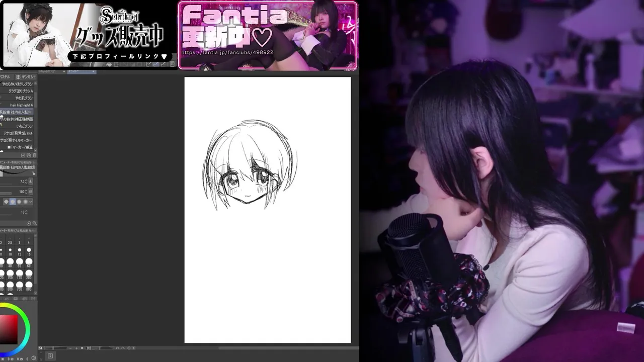Click the square selection icon in command bar
The width and height of the screenshot is (644, 362).
point(116,64)
